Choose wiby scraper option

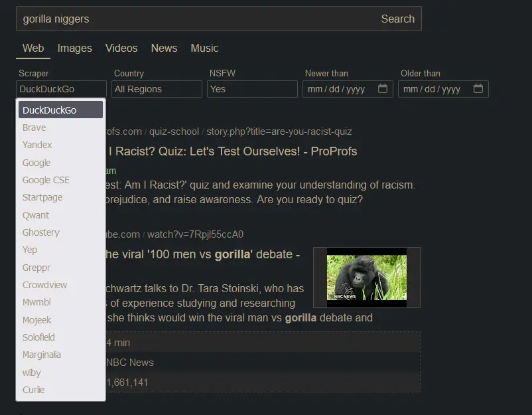pyautogui.click(x=61, y=373)
